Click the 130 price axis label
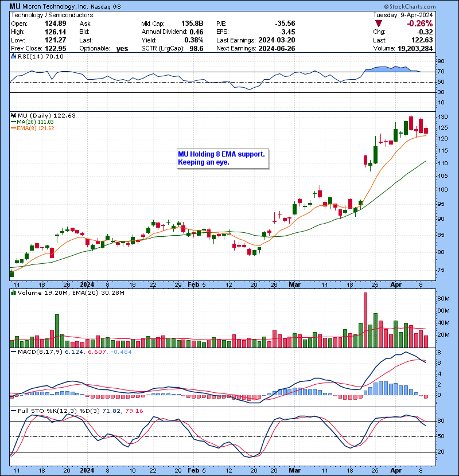Viewport: 459px width, 476px height. pyautogui.click(x=443, y=117)
